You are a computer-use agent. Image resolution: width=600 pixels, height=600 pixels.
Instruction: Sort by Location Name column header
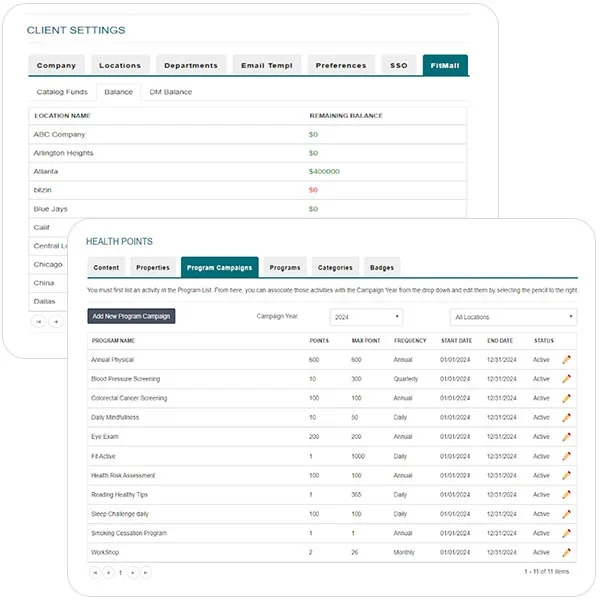pos(62,116)
